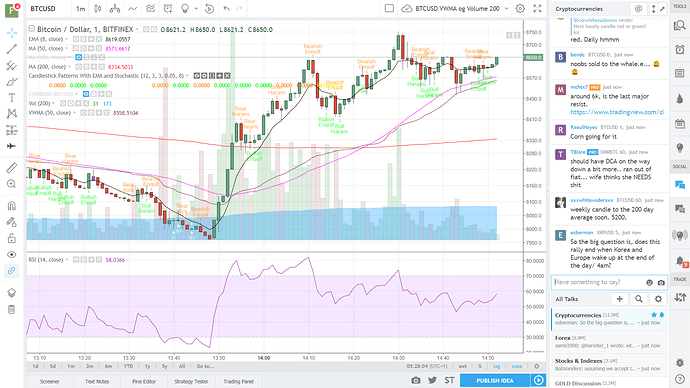Image resolution: width=690 pixels, height=388 pixels.
Task: Open the measure ruler tool
Action: point(12,168)
